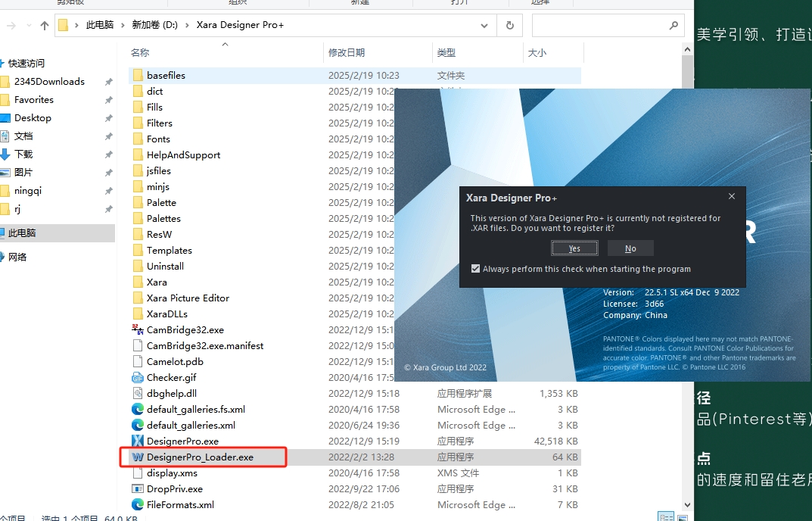Click the Templates folder icon
The width and height of the screenshot is (812, 521).
138,251
